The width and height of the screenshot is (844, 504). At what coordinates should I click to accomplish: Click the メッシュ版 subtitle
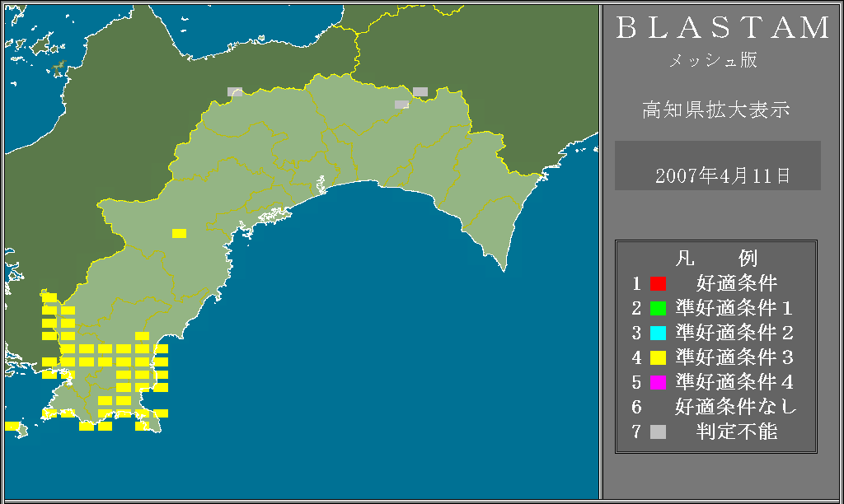click(x=713, y=60)
